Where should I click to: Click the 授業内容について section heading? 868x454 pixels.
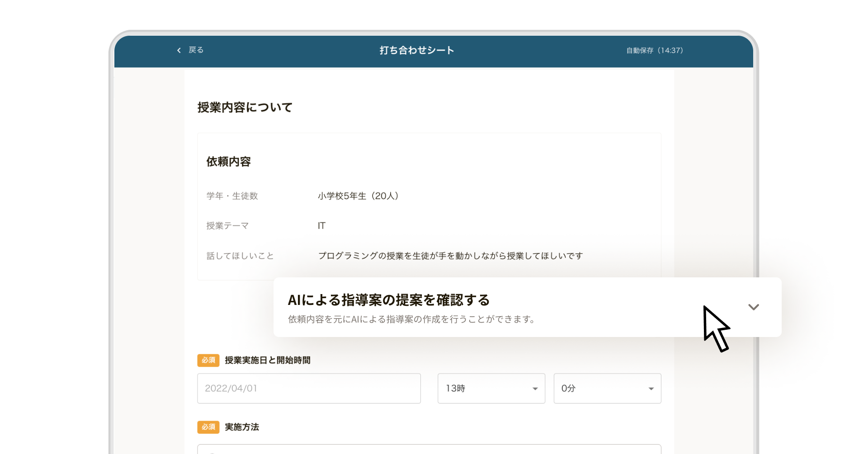pos(245,108)
